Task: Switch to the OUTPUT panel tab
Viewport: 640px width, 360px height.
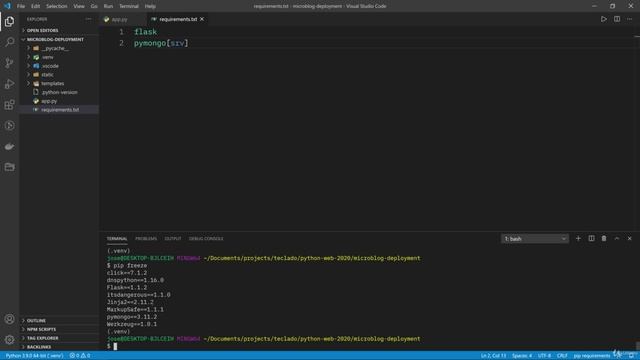Action: [x=173, y=239]
